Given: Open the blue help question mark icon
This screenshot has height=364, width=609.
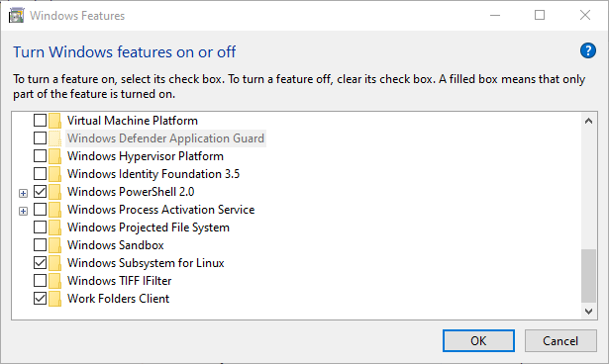Looking at the screenshot, I should click(587, 50).
